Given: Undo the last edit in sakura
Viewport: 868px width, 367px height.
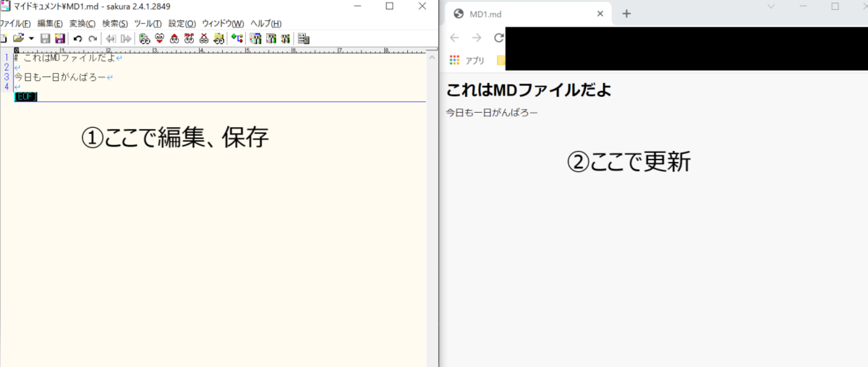Looking at the screenshot, I should (x=77, y=38).
